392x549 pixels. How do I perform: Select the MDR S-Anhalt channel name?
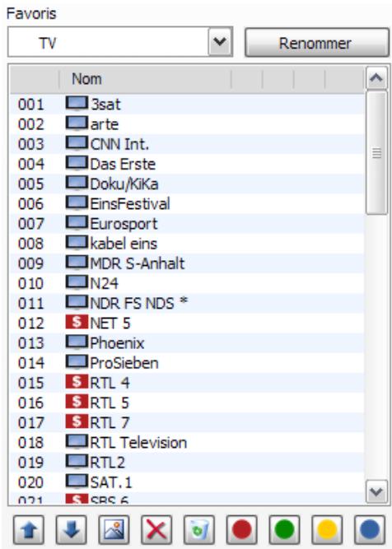138,263
